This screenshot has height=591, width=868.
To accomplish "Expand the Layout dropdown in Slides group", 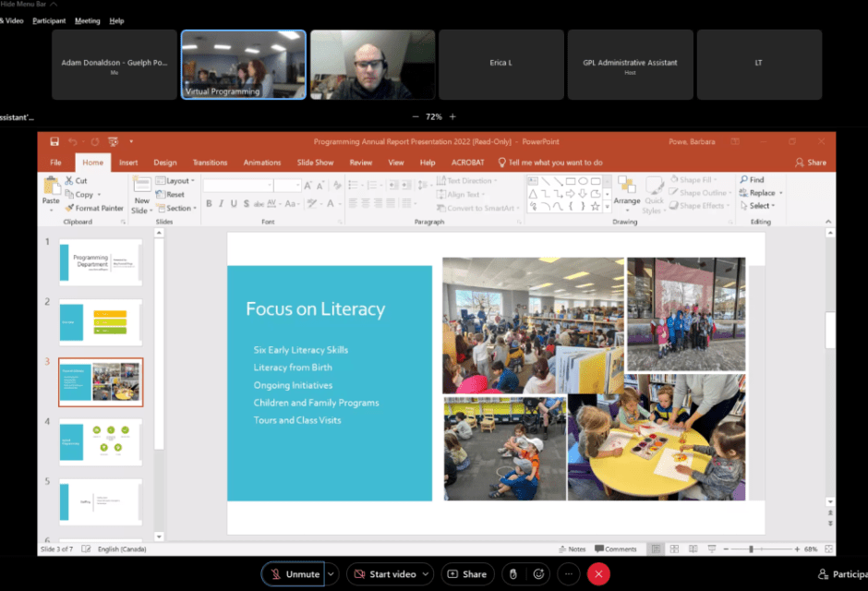I will pyautogui.click(x=174, y=181).
